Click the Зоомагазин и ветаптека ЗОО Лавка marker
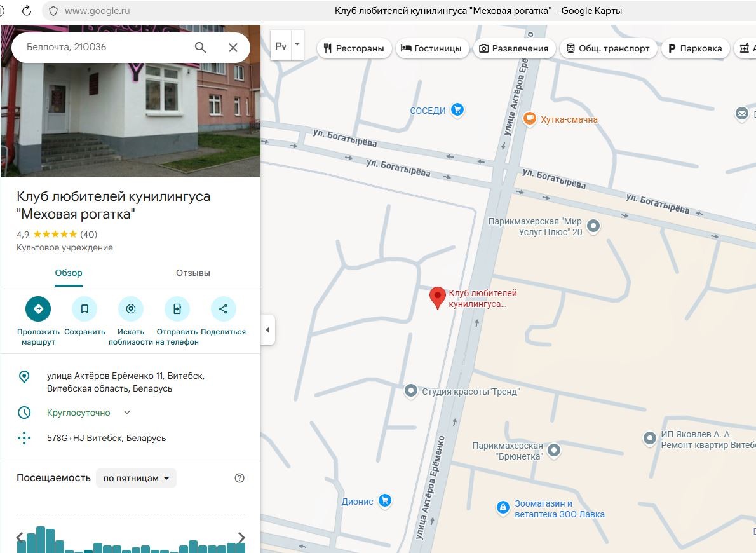Screen dimensions: 756x553 [503, 508]
